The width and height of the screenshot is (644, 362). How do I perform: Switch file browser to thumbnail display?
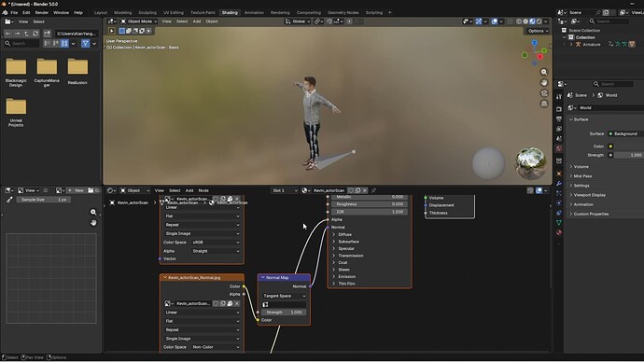(x=64, y=43)
